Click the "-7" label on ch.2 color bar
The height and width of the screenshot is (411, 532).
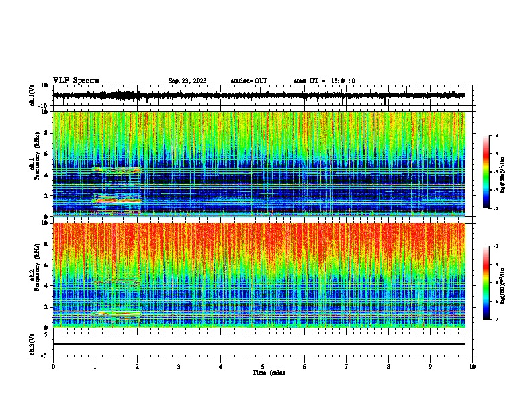click(x=495, y=319)
